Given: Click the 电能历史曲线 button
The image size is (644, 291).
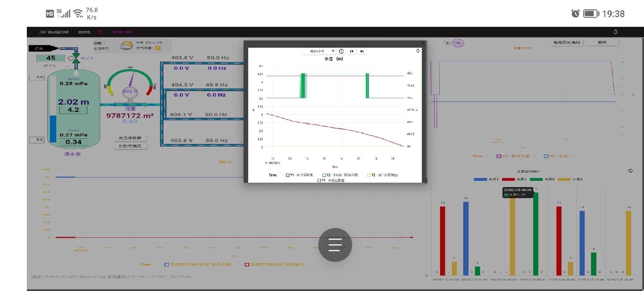Looking at the screenshot, I should [x=567, y=43].
